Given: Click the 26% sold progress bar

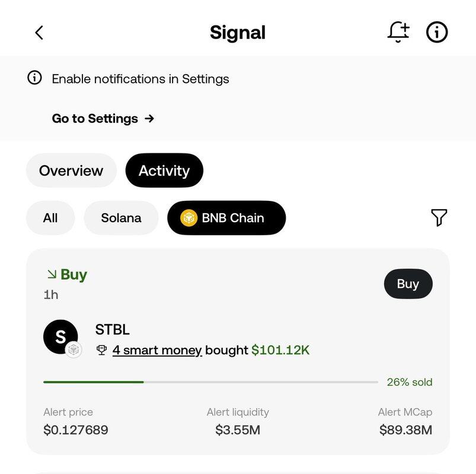Looking at the screenshot, I should tap(210, 382).
